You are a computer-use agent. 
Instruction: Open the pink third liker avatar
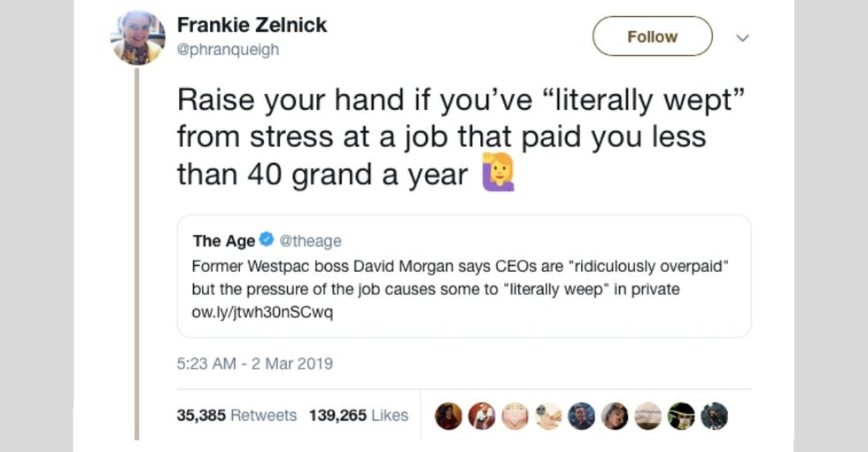tap(515, 416)
